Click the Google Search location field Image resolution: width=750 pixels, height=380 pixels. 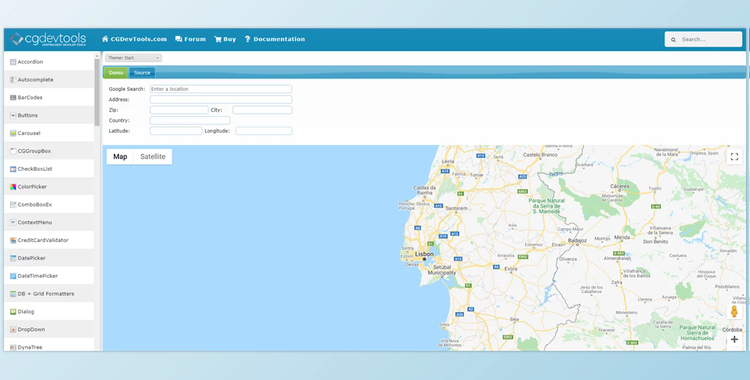point(221,89)
